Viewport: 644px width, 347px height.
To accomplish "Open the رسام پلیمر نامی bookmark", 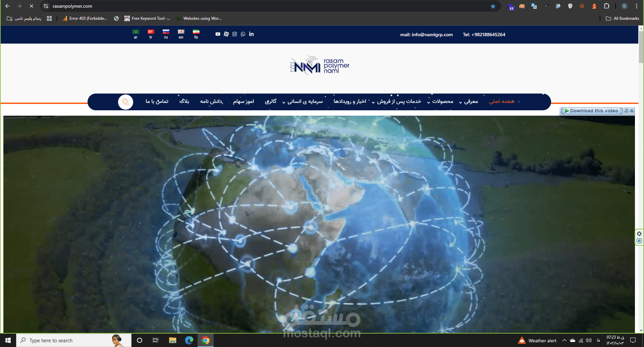I will pyautogui.click(x=24, y=18).
